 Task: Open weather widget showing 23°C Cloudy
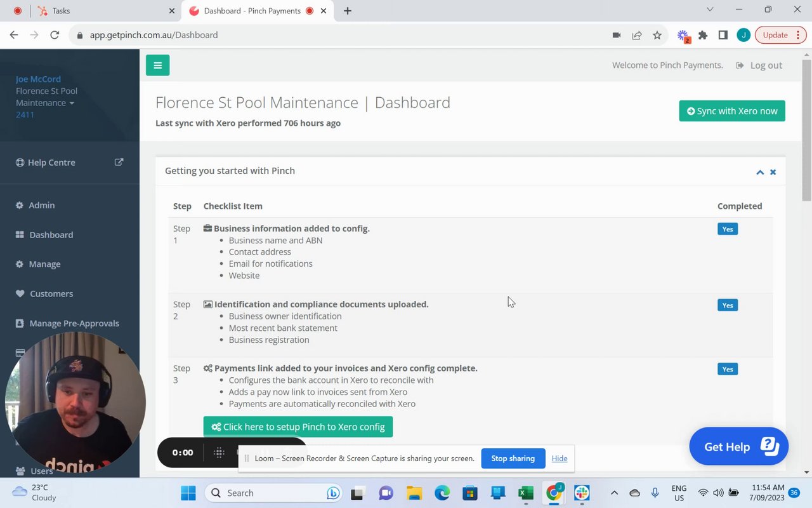(34, 493)
